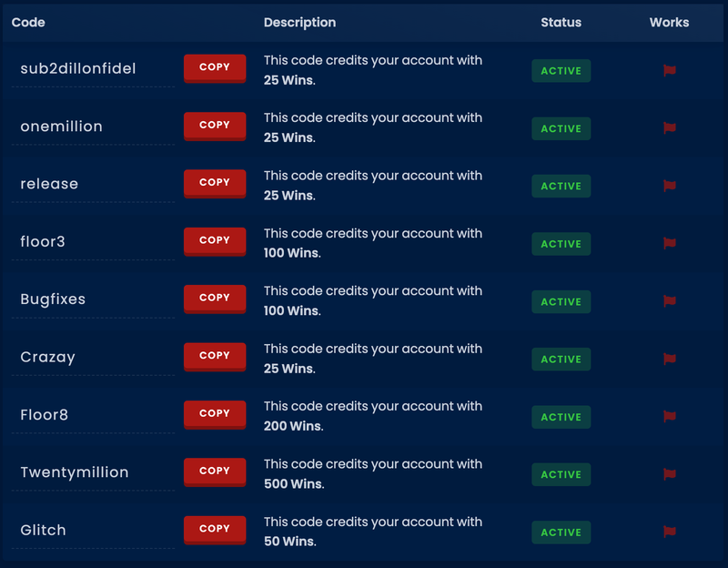The image size is (728, 568).
Task: Click the 50 Wins description text
Action: [373, 532]
